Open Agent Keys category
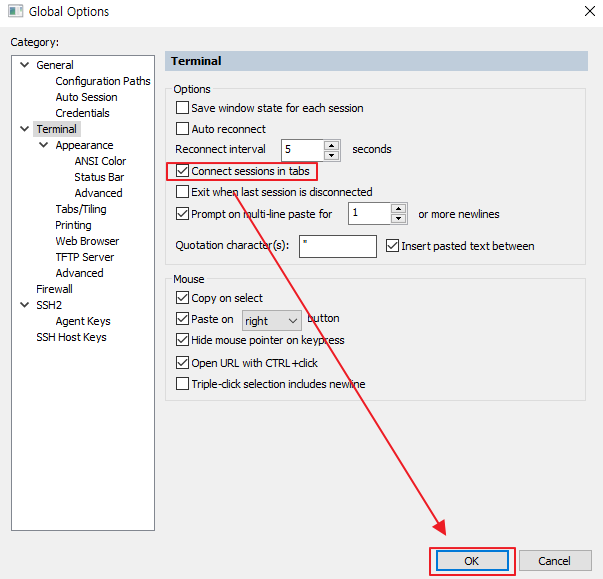603x579 pixels. 83,321
